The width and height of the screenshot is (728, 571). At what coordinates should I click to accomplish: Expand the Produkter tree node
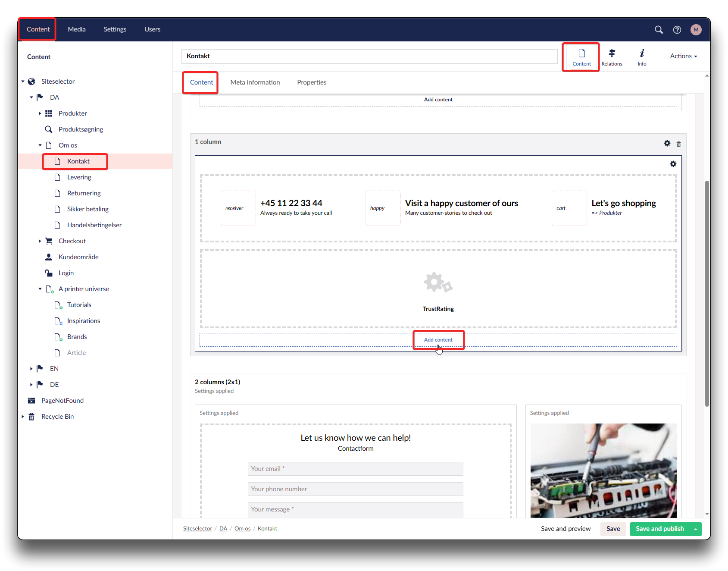(x=40, y=113)
